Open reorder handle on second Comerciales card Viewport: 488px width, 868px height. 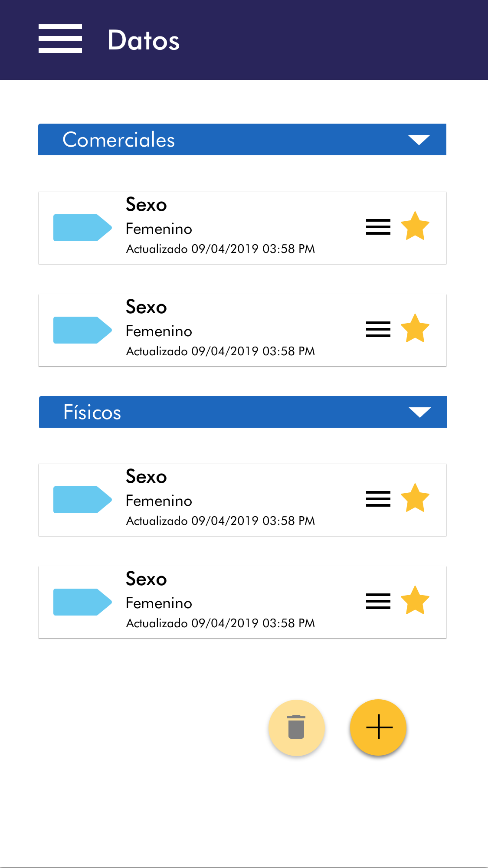378,329
